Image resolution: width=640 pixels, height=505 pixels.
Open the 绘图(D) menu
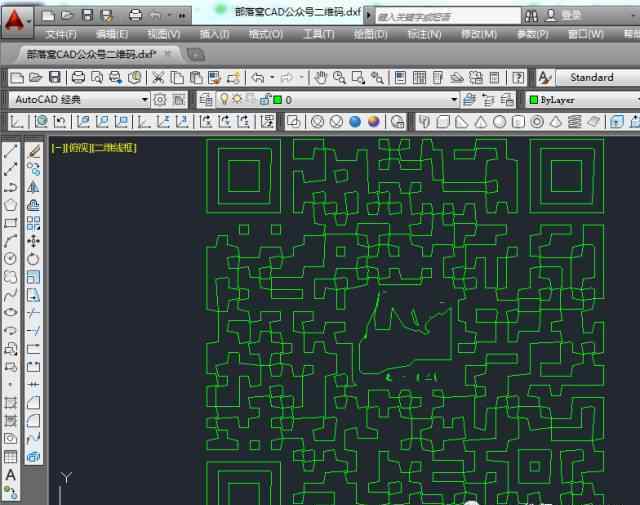(370, 34)
